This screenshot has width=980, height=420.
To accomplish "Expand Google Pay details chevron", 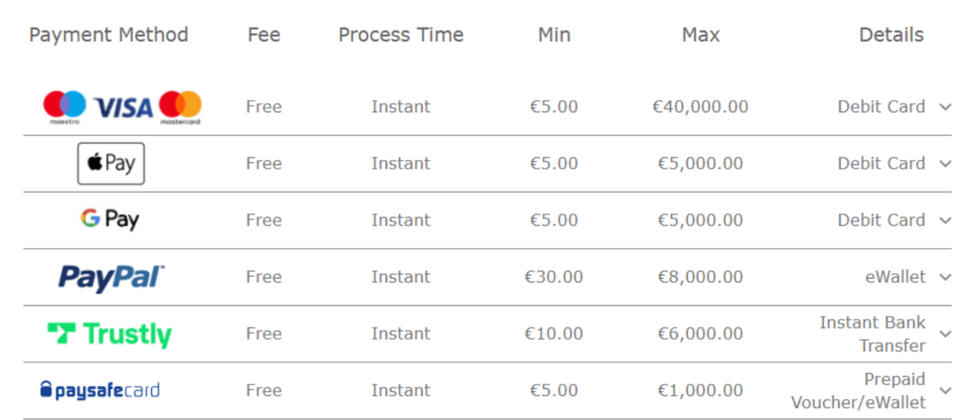I will (x=946, y=221).
